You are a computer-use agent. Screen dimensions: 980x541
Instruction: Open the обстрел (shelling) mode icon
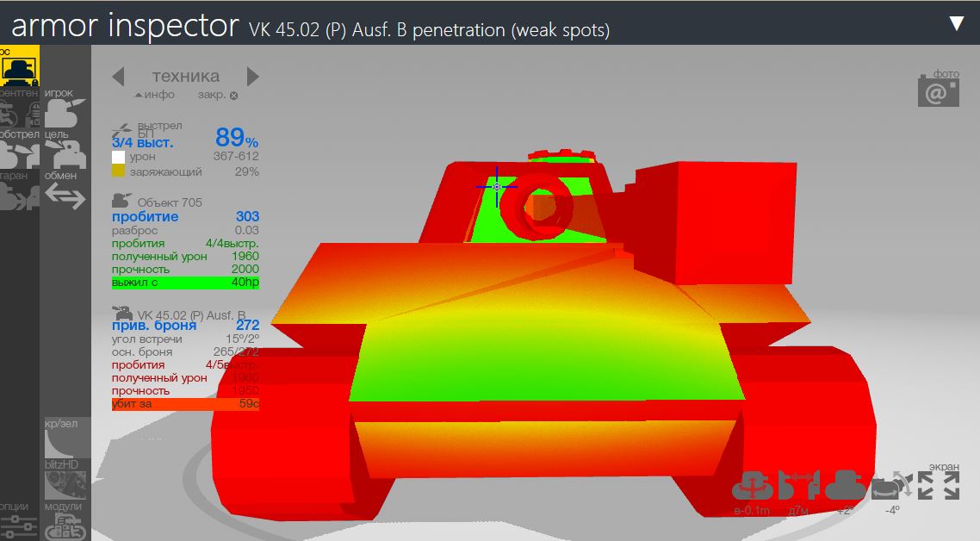tap(19, 150)
